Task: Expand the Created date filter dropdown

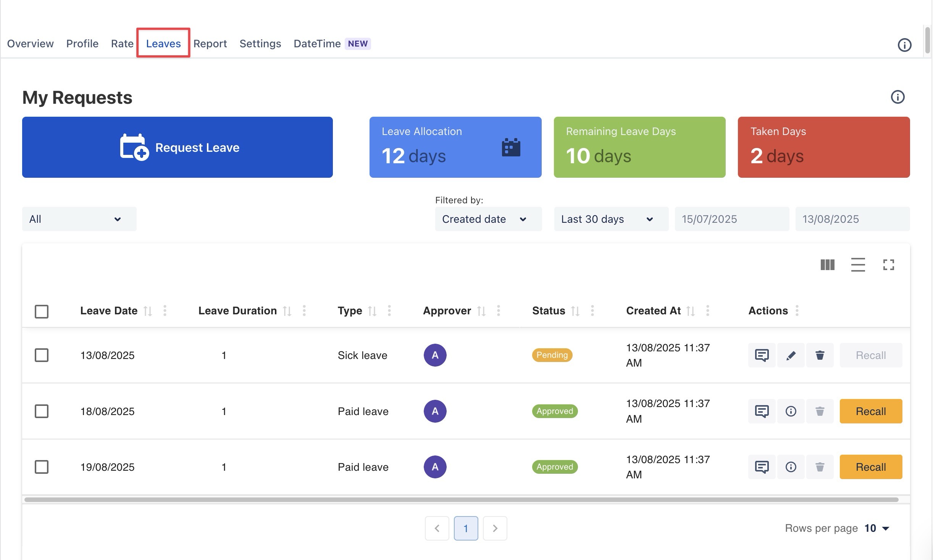Action: (x=488, y=219)
